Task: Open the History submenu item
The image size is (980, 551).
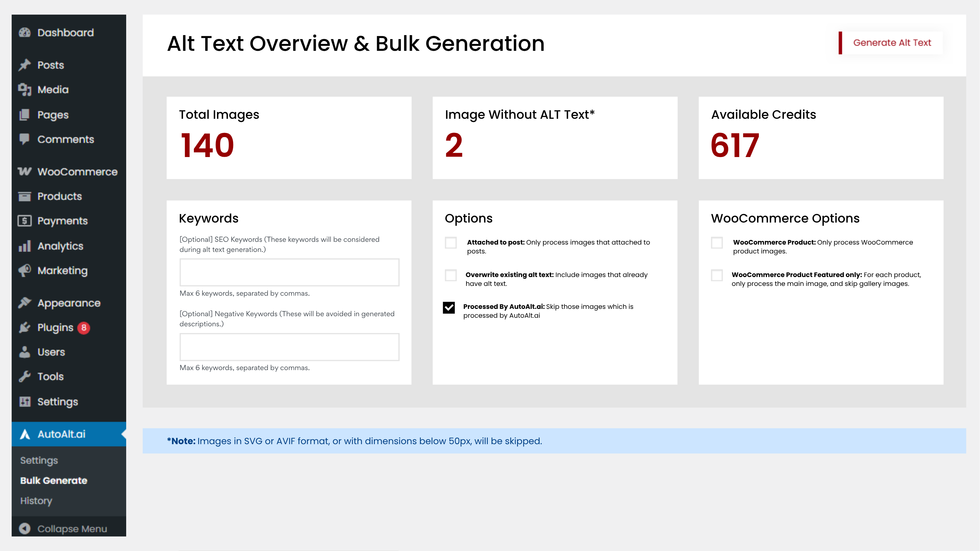Action: coord(36,501)
